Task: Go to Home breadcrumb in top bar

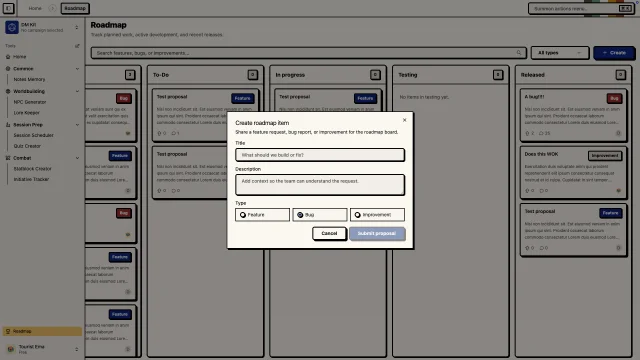Action: pos(35,8)
